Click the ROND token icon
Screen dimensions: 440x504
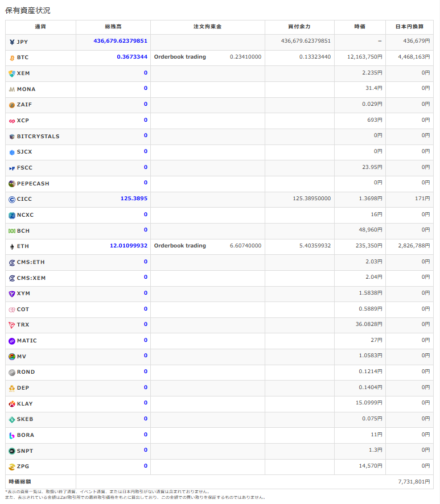12,373
